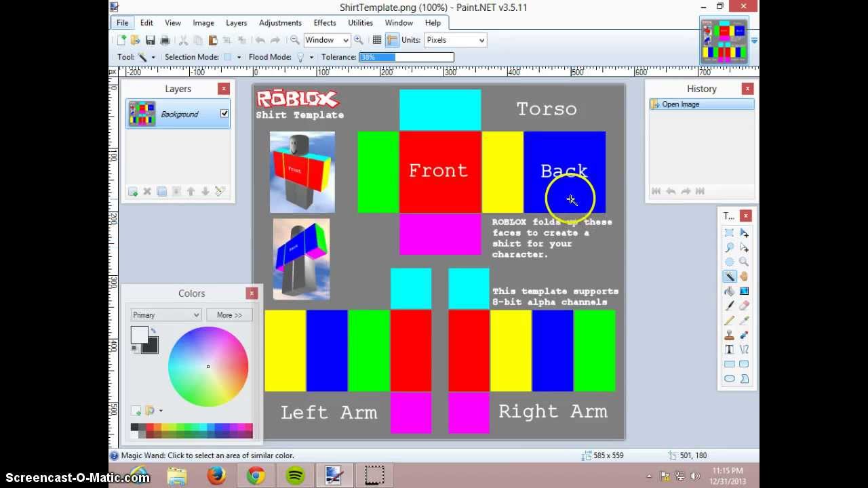
Task: Select the Paintbrush tool
Action: [x=730, y=306]
